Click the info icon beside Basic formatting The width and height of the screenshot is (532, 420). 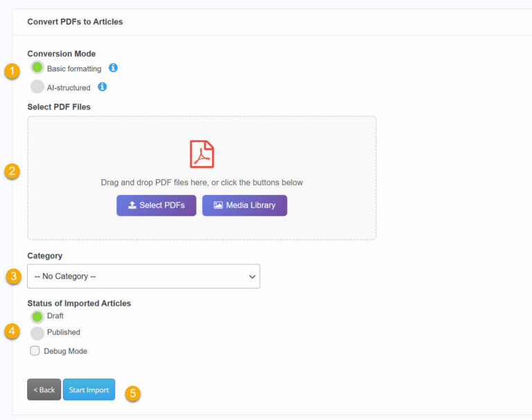pyautogui.click(x=114, y=68)
